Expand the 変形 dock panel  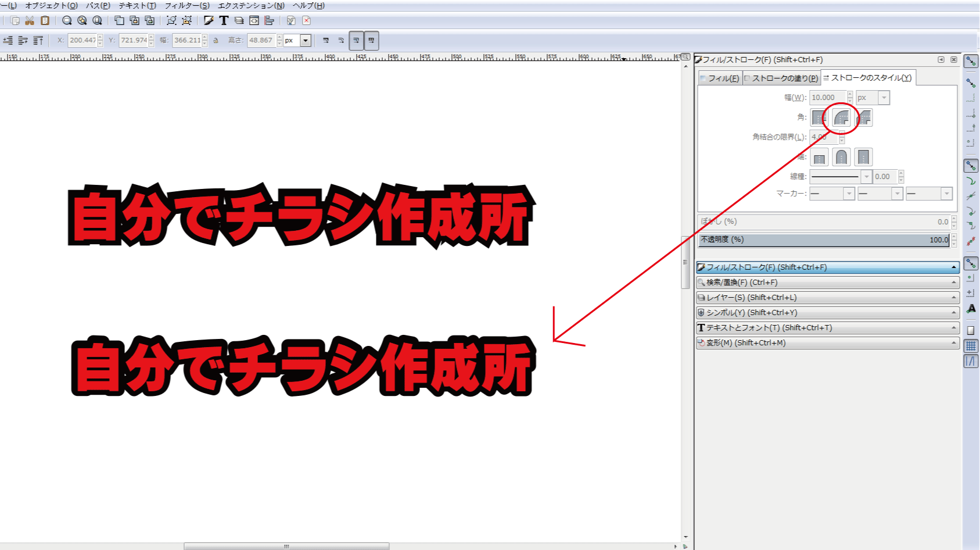click(x=827, y=343)
